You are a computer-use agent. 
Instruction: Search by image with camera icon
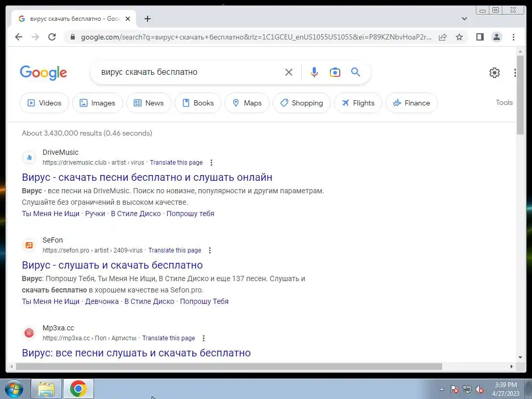pos(335,72)
